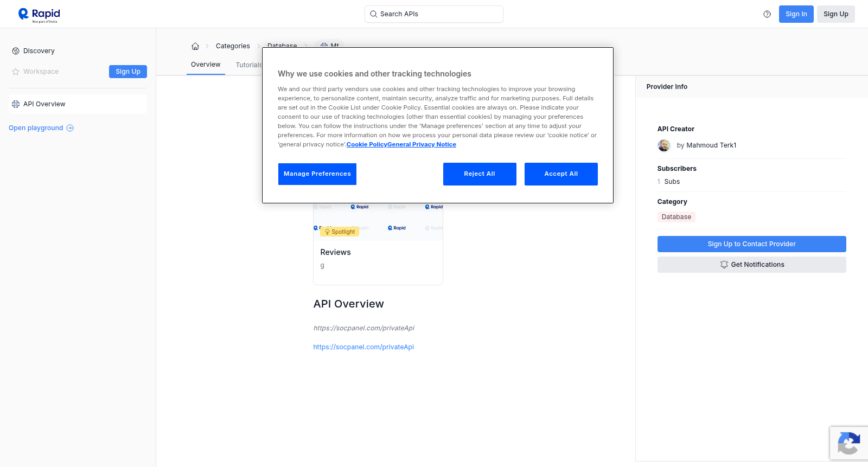The image size is (868, 467).
Task: Click the home breadcrumb icon
Action: [x=195, y=46]
